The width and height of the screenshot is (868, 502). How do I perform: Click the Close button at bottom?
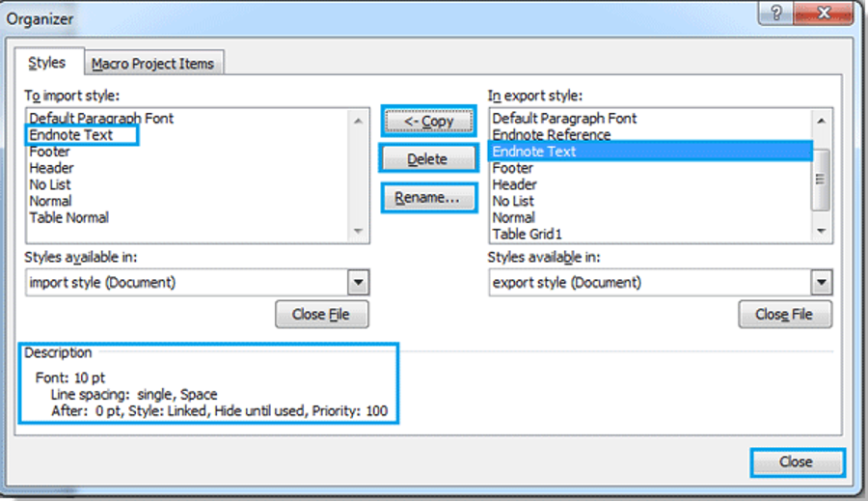click(798, 462)
